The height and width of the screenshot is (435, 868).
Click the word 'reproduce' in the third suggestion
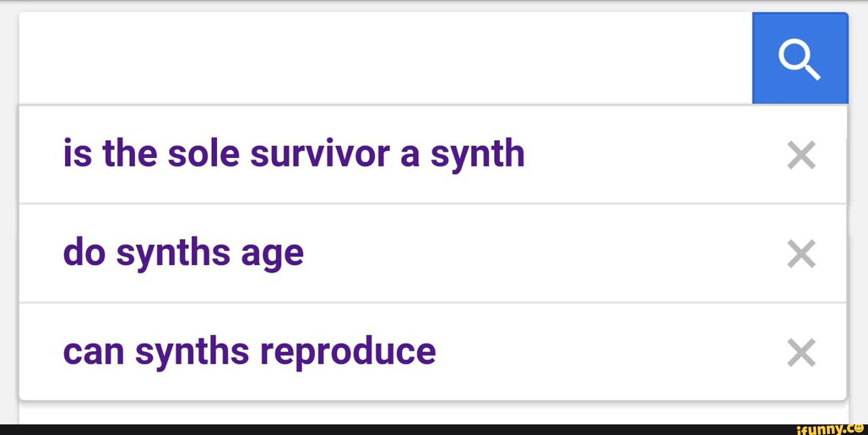pyautogui.click(x=348, y=352)
